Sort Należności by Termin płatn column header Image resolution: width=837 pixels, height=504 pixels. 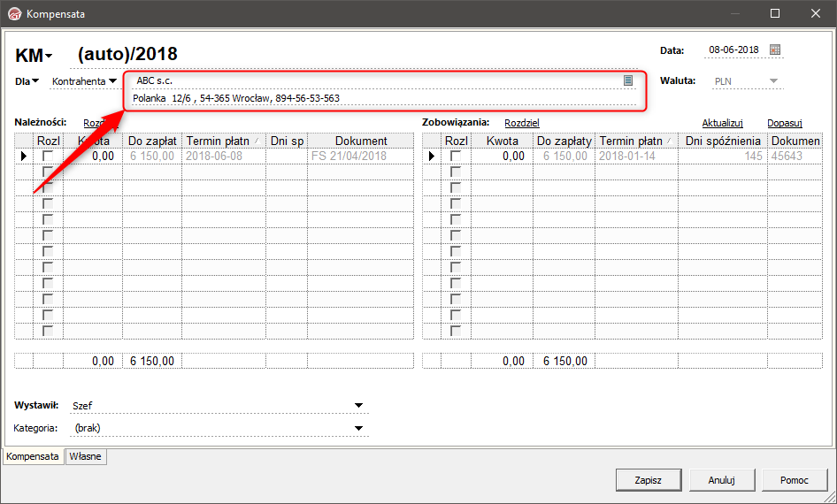click(224, 141)
